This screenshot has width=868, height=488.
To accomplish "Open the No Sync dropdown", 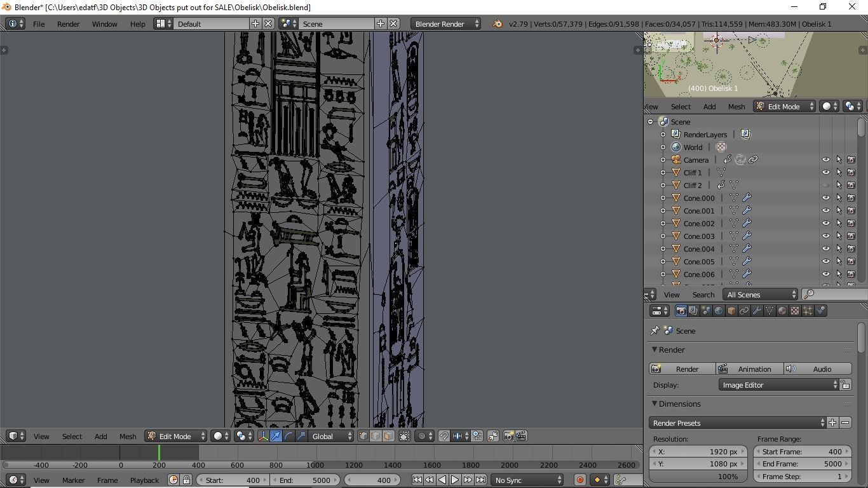I will 527,480.
